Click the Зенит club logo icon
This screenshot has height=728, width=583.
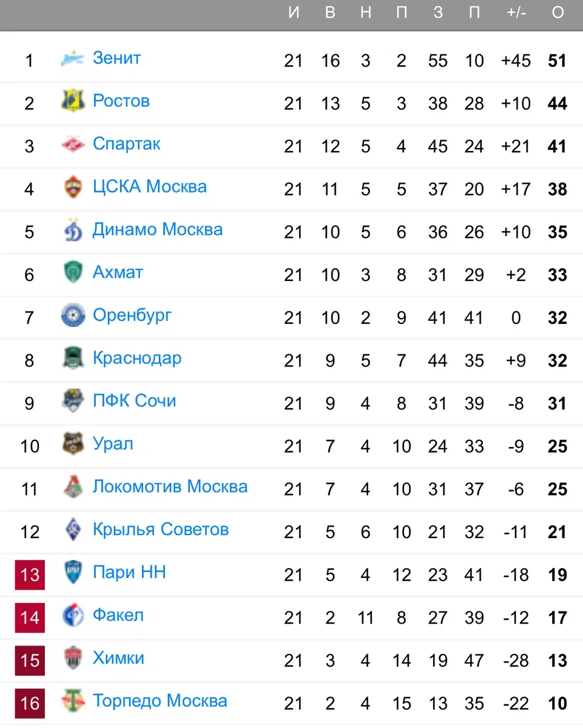coord(73,59)
